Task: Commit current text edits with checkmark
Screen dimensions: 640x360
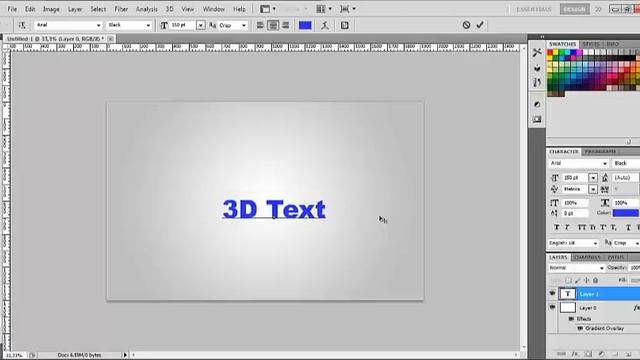Action: [x=480, y=25]
